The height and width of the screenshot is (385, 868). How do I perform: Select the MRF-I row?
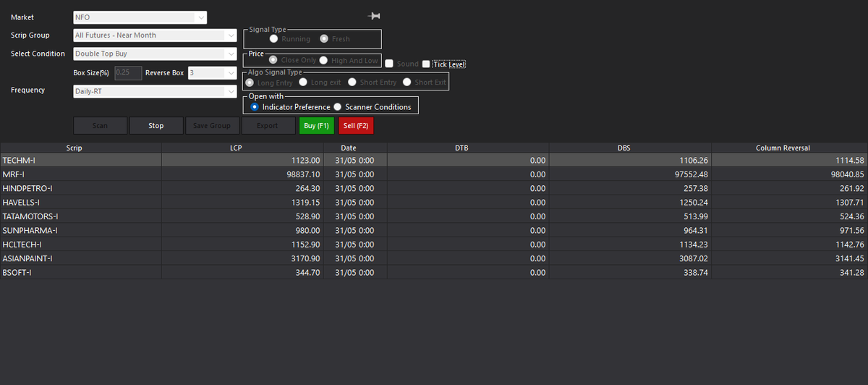(x=434, y=174)
